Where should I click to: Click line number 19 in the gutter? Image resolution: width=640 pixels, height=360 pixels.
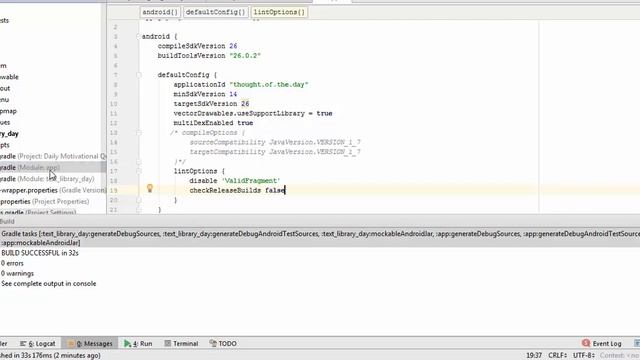point(114,191)
